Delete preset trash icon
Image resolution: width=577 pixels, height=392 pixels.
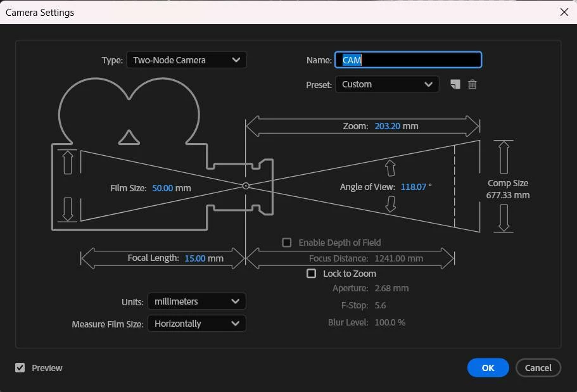[x=472, y=84]
